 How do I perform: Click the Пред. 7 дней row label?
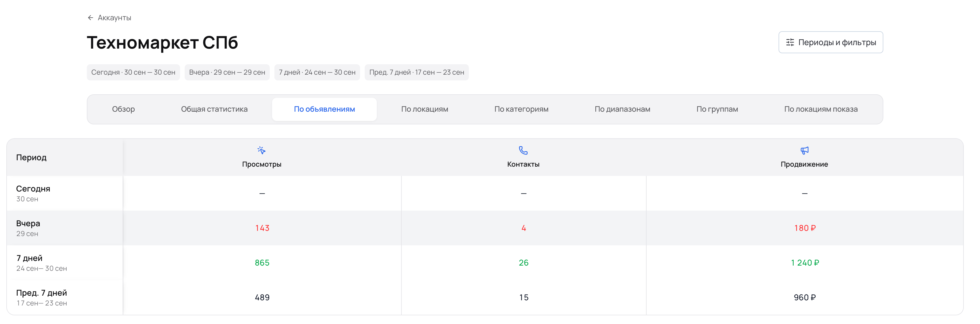[41, 293]
